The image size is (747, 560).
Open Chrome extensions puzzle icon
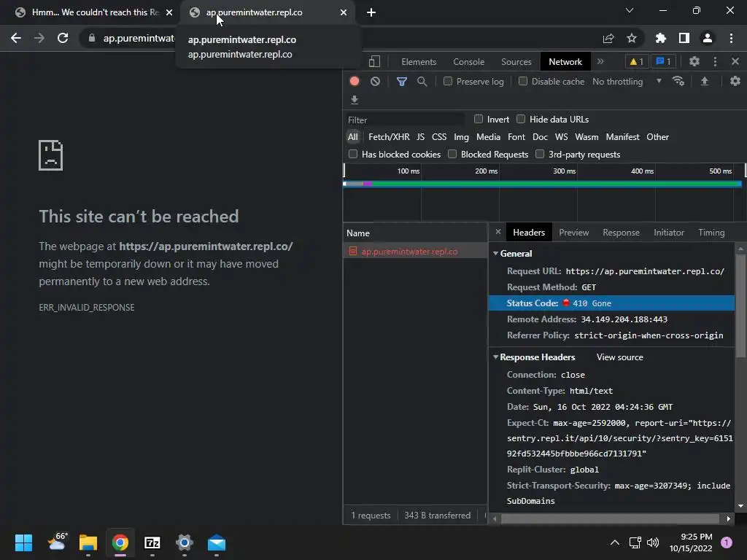point(661,38)
